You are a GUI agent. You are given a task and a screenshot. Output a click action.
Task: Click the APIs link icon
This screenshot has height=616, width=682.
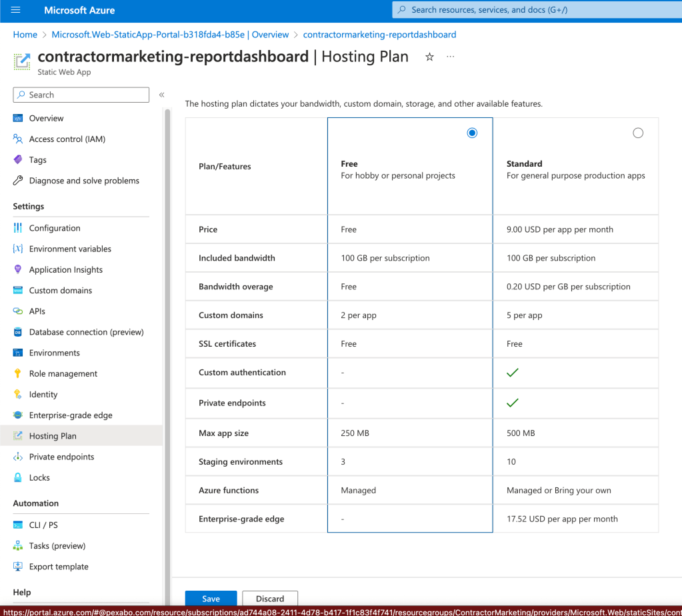tap(18, 311)
